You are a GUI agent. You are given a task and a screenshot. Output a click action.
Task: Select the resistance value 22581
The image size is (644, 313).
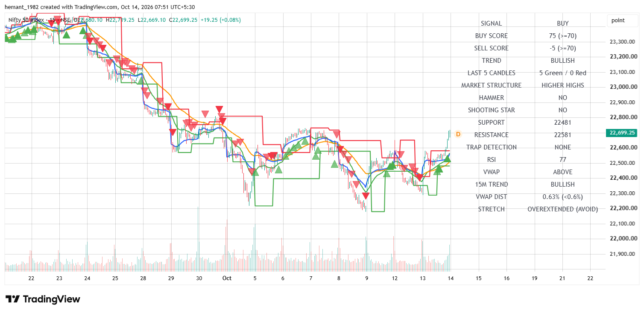point(563,135)
